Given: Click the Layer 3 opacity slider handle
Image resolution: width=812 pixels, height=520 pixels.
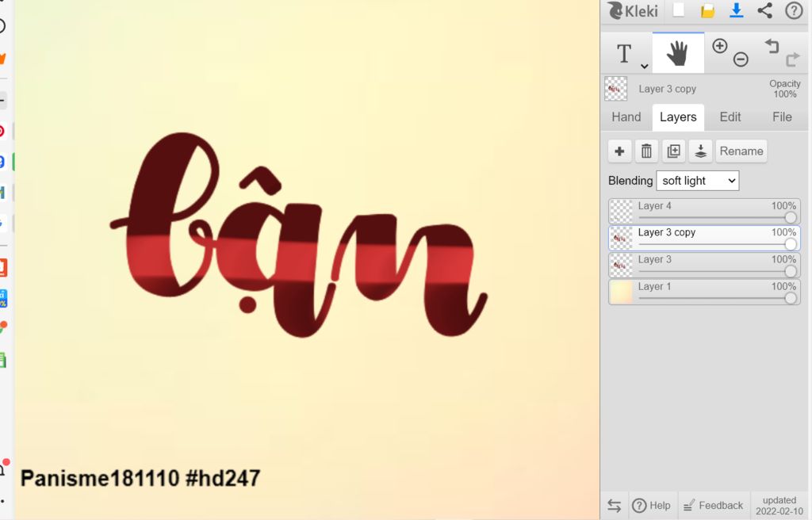Looking at the screenshot, I should (791, 271).
